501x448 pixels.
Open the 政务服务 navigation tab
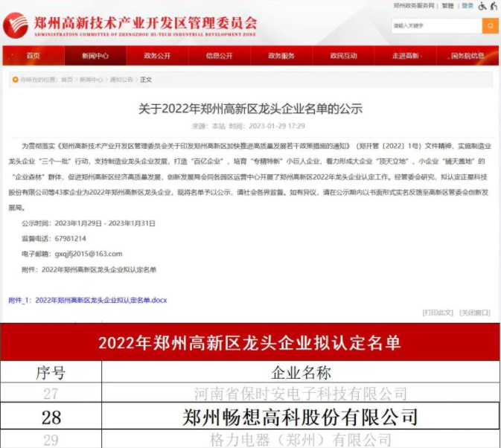pos(281,56)
